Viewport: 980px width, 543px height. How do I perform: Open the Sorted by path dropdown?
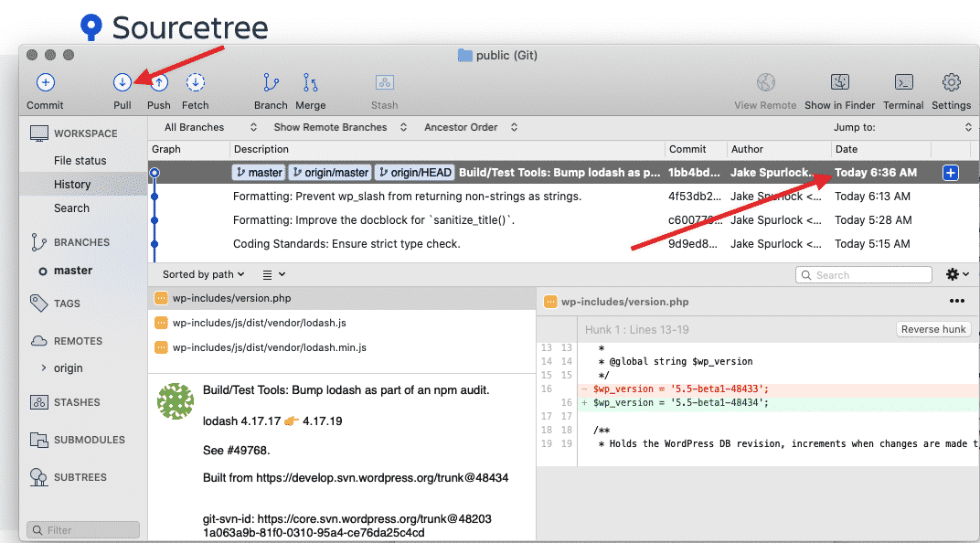pos(203,274)
